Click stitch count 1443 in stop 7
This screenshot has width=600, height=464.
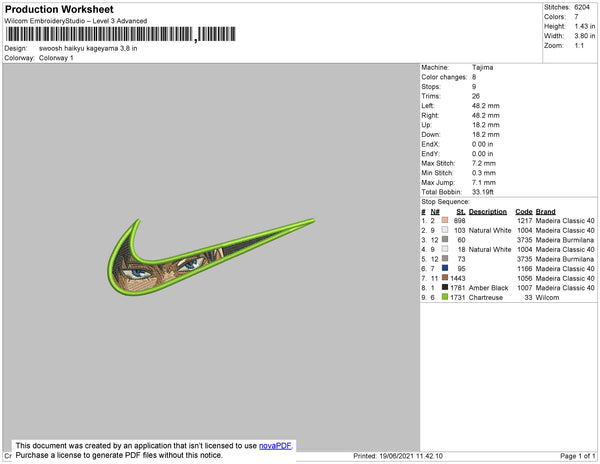pyautogui.click(x=458, y=278)
